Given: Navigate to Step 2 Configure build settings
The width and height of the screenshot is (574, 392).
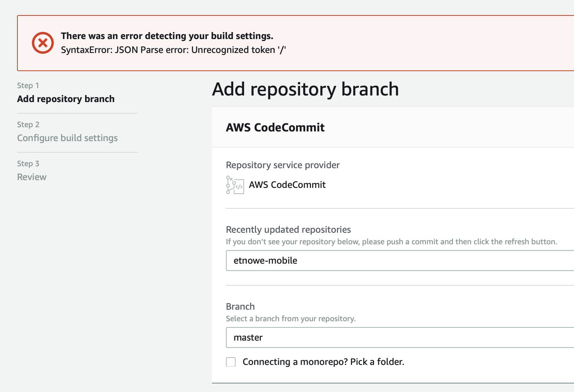Looking at the screenshot, I should pyautogui.click(x=67, y=138).
